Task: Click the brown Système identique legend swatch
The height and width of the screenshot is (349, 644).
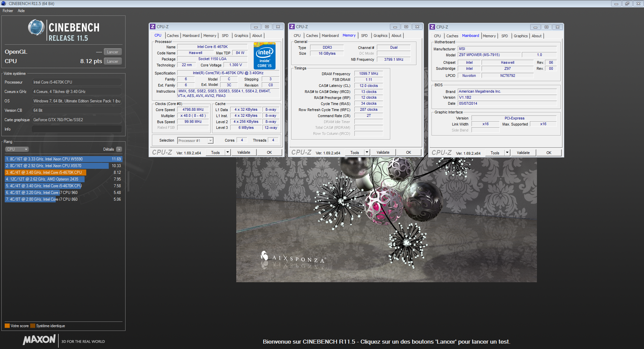Action: point(33,326)
